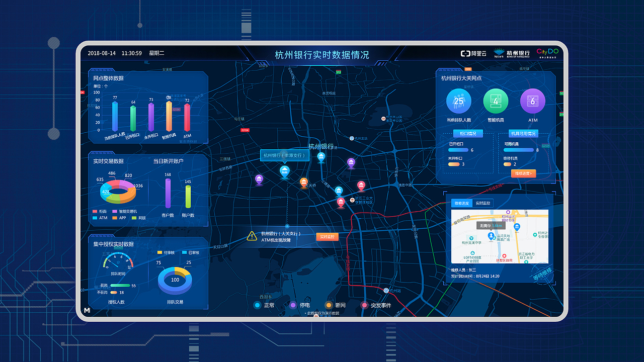The height and width of the screenshot is (362, 644).
Task: Switch to the 维修进度 tab
Action: [461, 203]
